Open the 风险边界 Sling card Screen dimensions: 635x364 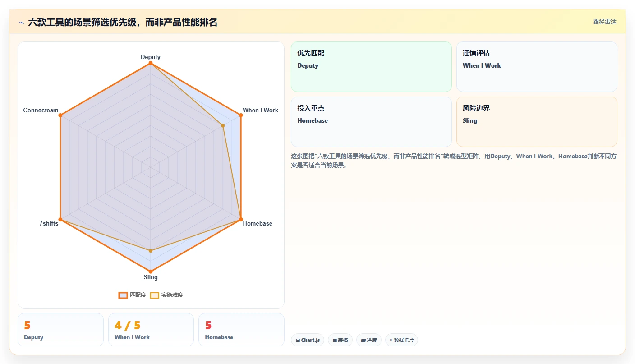tap(537, 122)
